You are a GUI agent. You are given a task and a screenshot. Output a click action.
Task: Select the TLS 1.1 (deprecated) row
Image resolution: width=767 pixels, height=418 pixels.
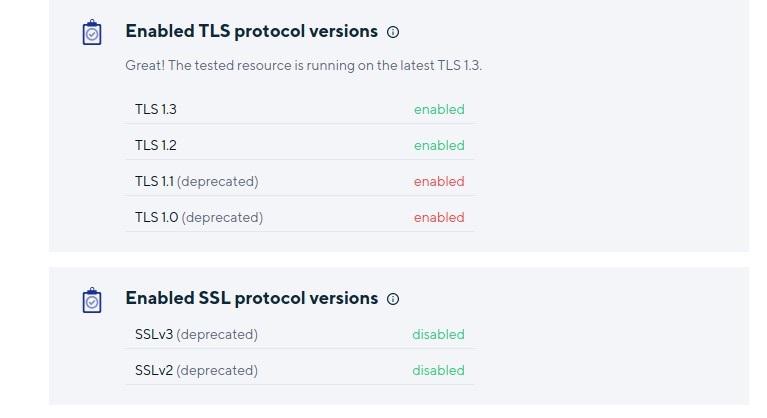coord(300,181)
